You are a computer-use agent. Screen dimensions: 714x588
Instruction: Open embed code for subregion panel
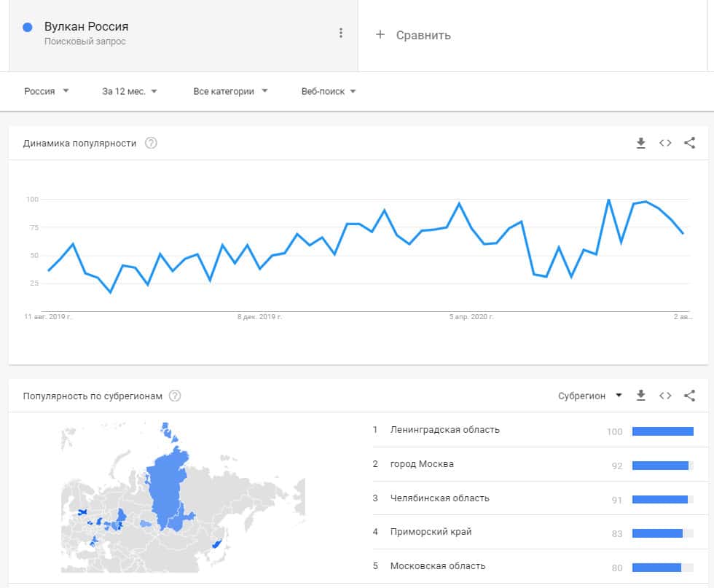[x=665, y=396]
